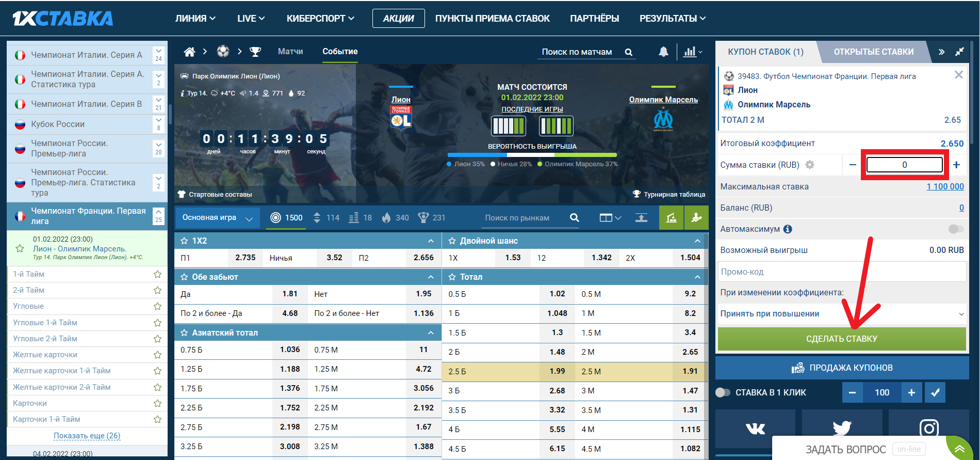Favorite the Азиатский тотал market star

(x=184, y=333)
